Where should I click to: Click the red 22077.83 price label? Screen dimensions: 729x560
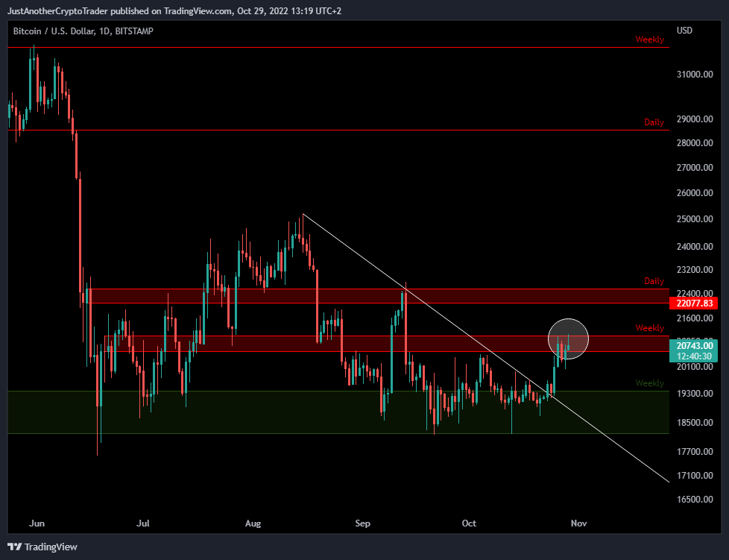click(694, 303)
